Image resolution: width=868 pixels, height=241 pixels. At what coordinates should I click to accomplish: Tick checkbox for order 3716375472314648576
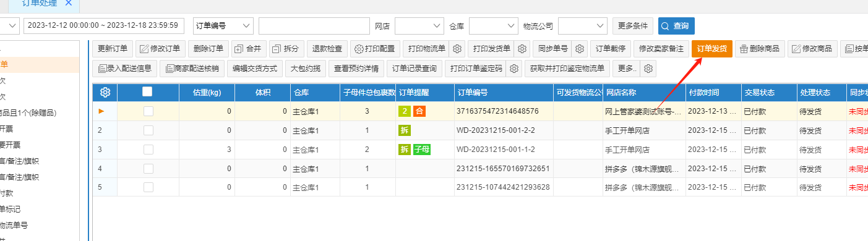pyautogui.click(x=148, y=111)
